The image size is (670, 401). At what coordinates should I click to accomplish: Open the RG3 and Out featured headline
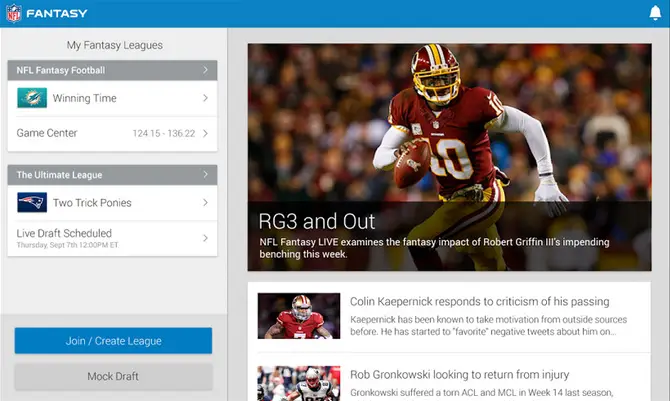(317, 221)
